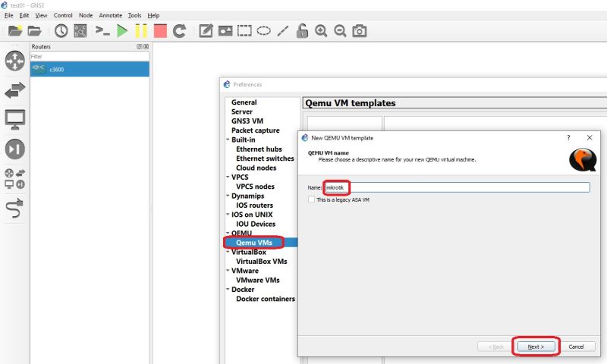This screenshot has height=364, width=607.
Task: Select the zoom in magnifier icon
Action: [x=321, y=31]
